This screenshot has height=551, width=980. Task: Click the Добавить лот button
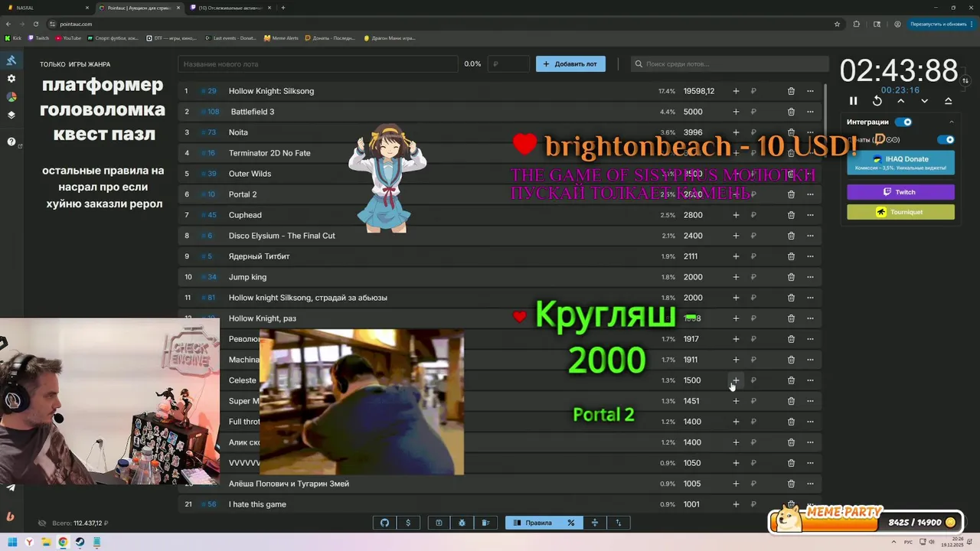click(x=570, y=64)
